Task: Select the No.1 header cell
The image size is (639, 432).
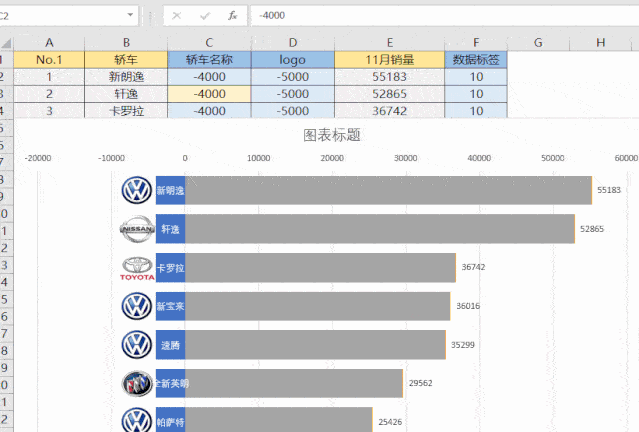Action: [x=49, y=60]
